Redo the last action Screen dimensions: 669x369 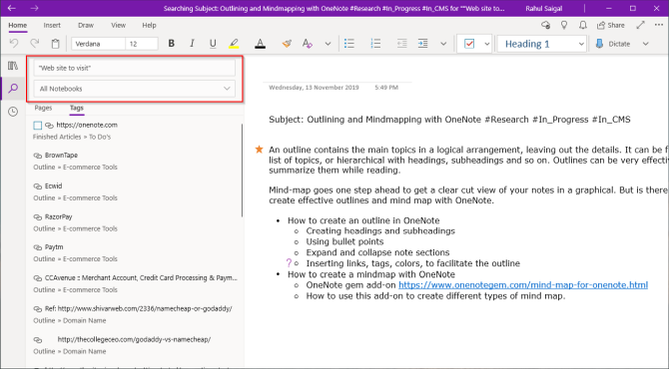tap(35, 44)
